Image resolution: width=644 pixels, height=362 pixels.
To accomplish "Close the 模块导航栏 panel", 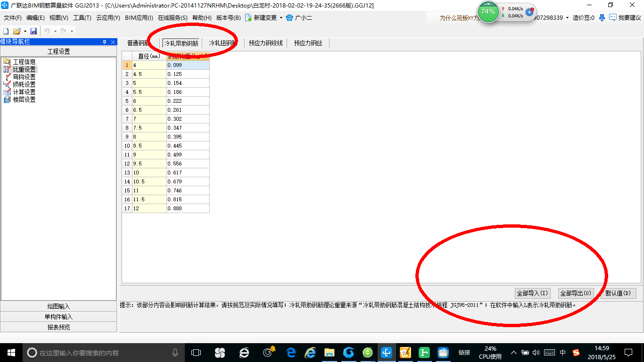I will pyautogui.click(x=113, y=42).
